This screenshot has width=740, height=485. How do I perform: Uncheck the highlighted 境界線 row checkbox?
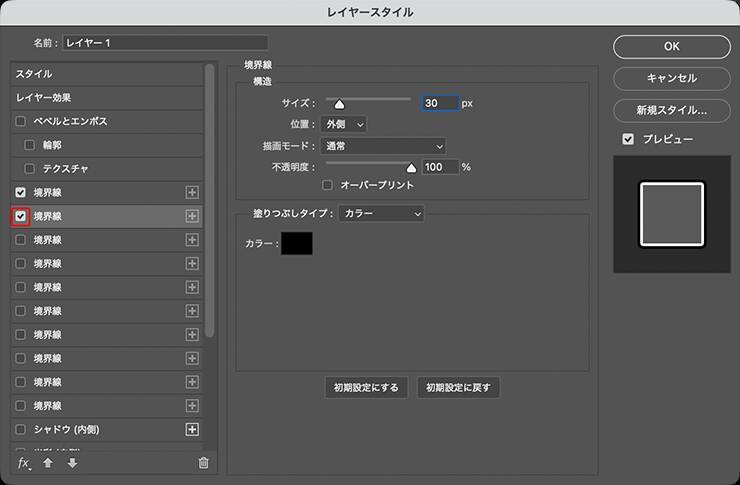point(20,216)
